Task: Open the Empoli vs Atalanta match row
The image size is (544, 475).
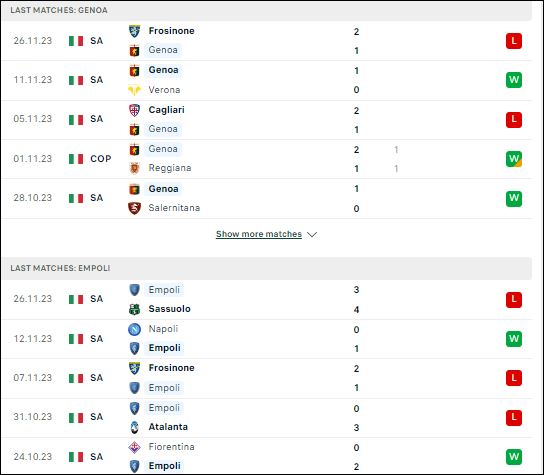Action: (266, 418)
